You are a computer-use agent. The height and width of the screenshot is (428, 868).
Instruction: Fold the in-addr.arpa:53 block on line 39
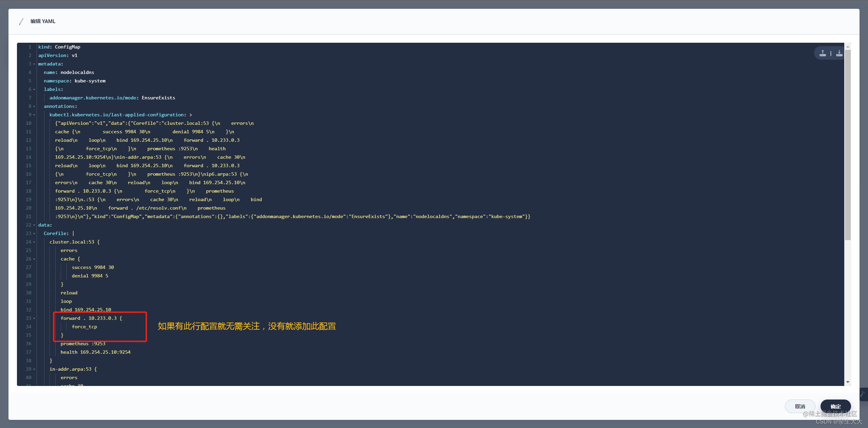click(34, 369)
